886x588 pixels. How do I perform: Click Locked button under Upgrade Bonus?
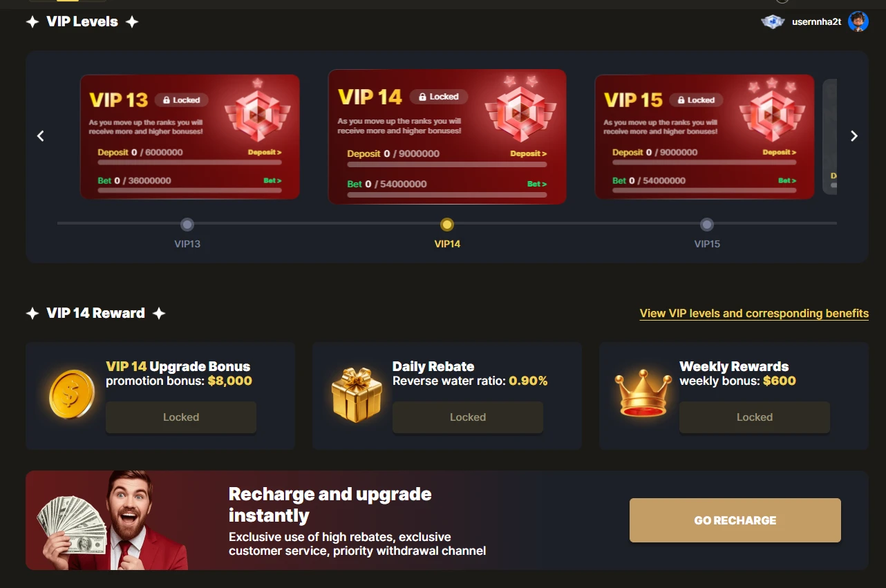pyautogui.click(x=181, y=417)
